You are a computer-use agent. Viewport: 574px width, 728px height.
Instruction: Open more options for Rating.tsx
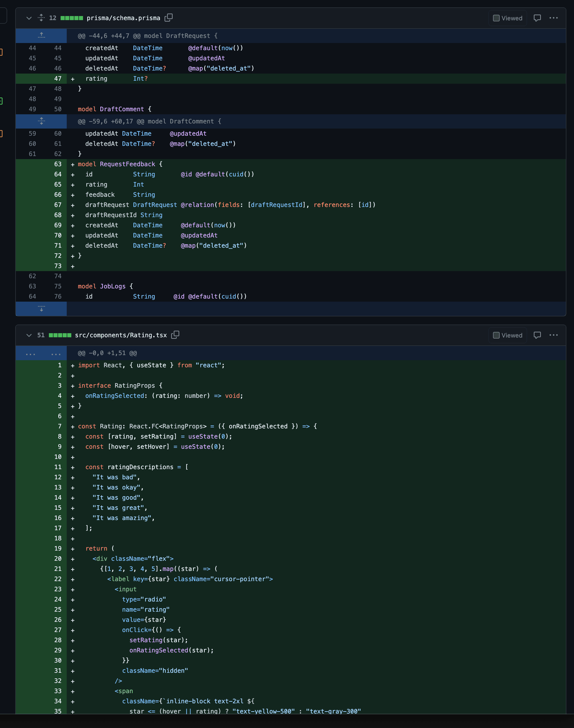[554, 335]
